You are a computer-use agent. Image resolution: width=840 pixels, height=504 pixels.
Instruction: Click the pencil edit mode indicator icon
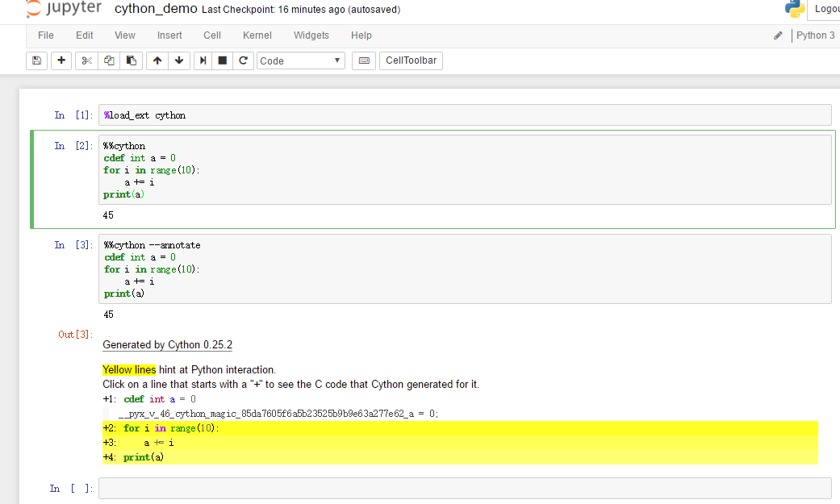(x=778, y=35)
